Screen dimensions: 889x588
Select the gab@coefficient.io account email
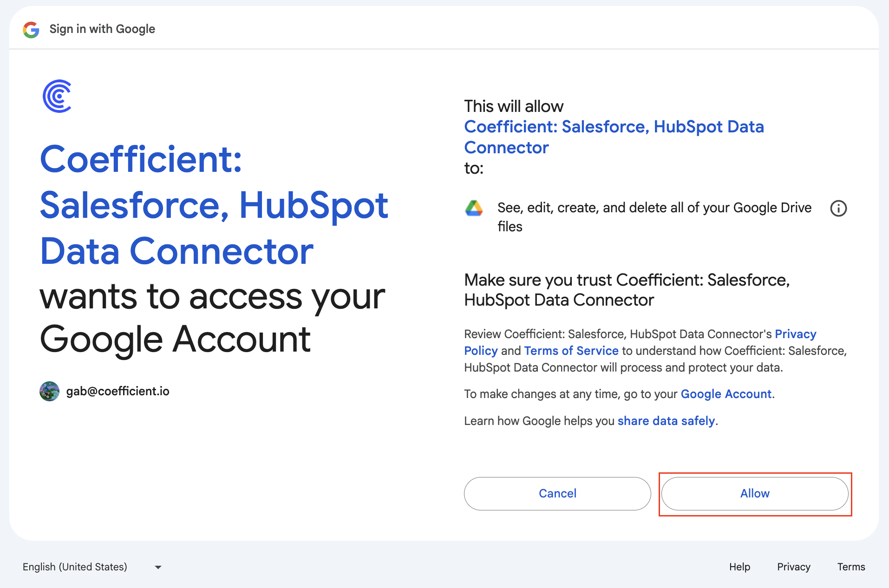pos(118,391)
